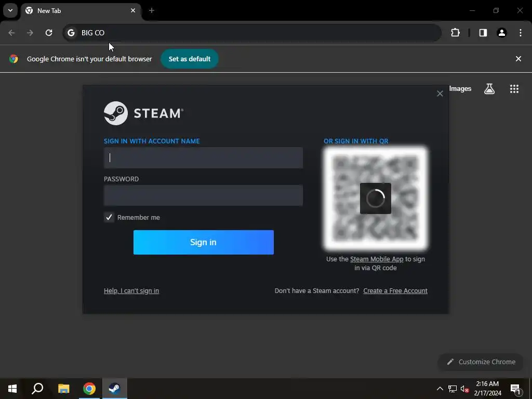This screenshot has width=532, height=399.
Task: Focus the password input field
Action: tap(203, 195)
